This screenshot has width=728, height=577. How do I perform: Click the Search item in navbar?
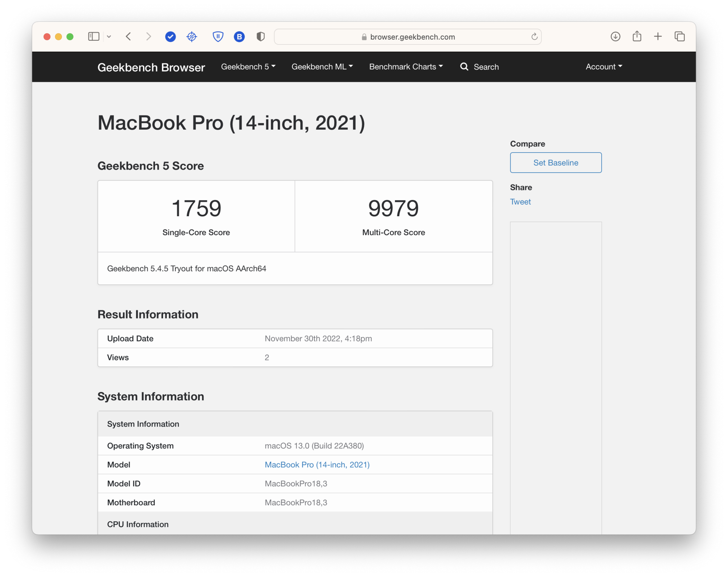click(479, 67)
